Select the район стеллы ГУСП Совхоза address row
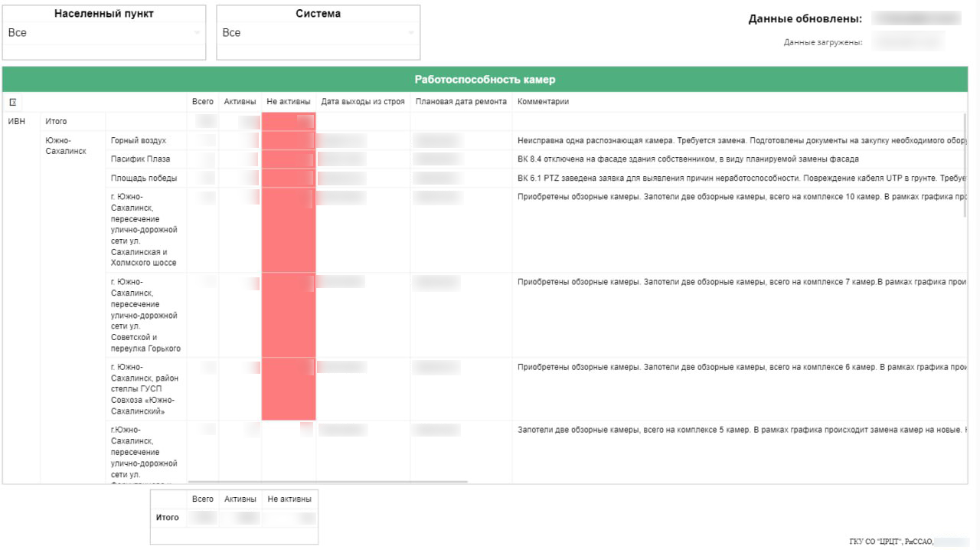The image size is (980, 550). [145, 389]
